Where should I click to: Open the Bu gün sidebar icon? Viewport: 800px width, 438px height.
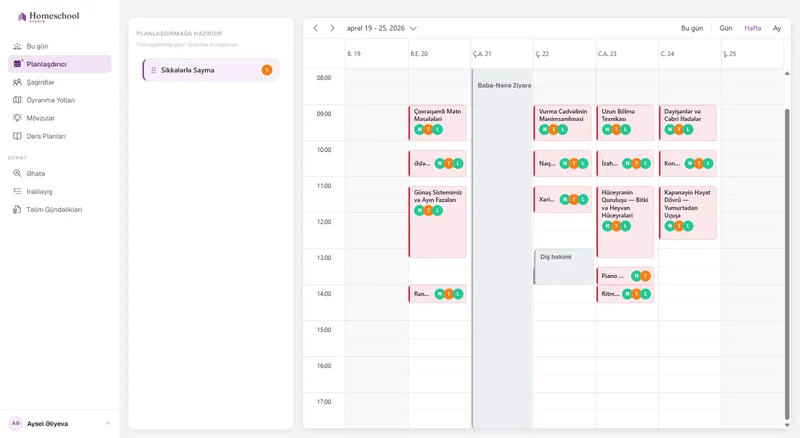17,46
